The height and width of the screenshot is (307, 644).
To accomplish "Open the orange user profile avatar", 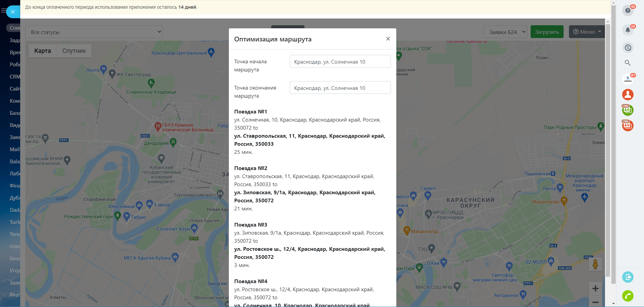I will click(628, 95).
